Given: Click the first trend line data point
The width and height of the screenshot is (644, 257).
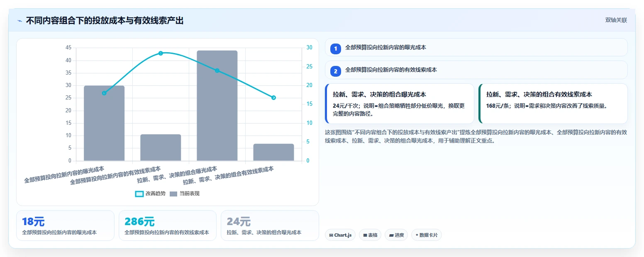Looking at the screenshot, I should pyautogui.click(x=104, y=93).
